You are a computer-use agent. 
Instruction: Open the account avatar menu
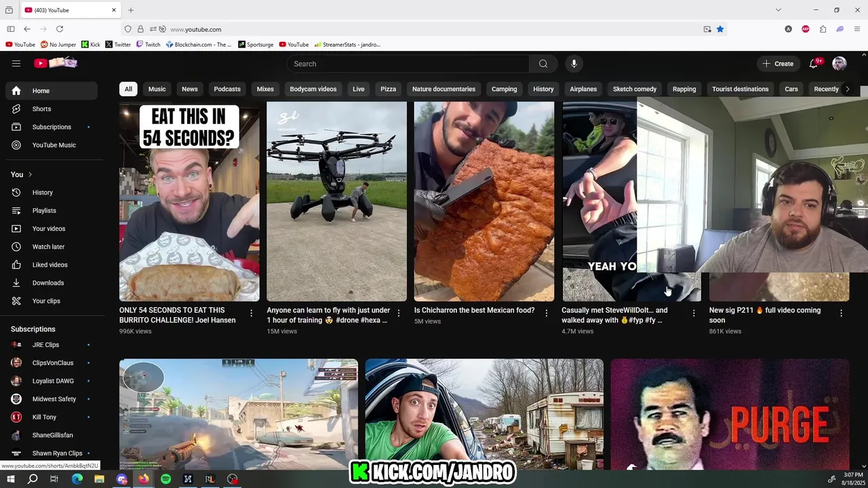[x=840, y=64]
